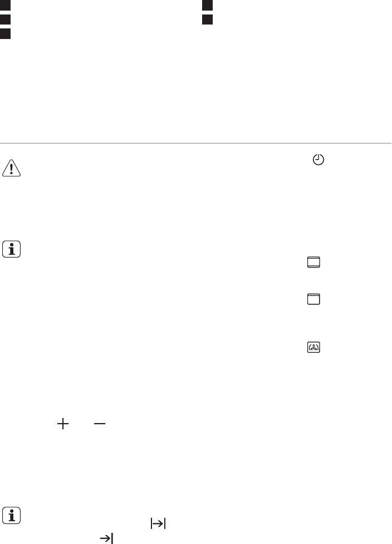The width and height of the screenshot is (392, 544).
Task: Click third black square in left column
Action: [x=5, y=33]
